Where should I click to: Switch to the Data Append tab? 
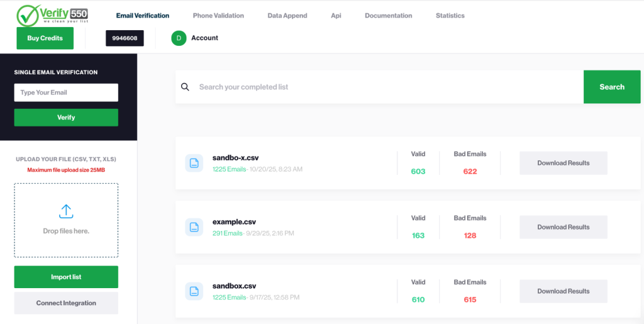point(287,16)
